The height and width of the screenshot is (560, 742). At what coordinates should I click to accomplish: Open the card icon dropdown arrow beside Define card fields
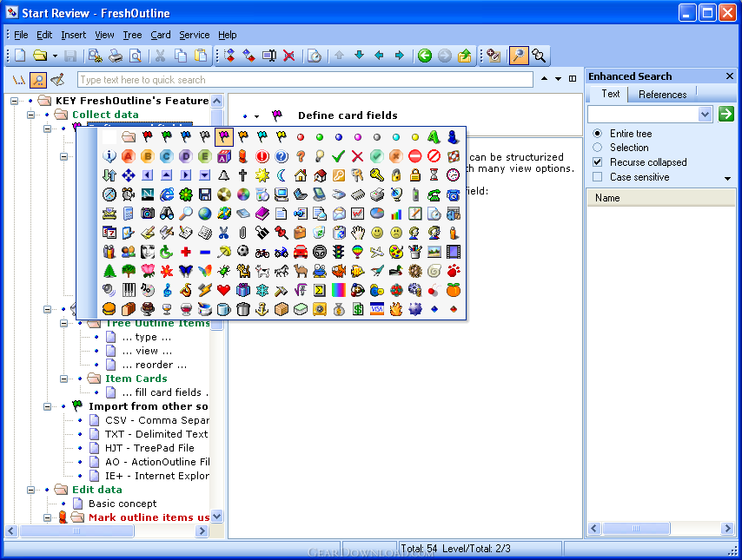pos(257,115)
